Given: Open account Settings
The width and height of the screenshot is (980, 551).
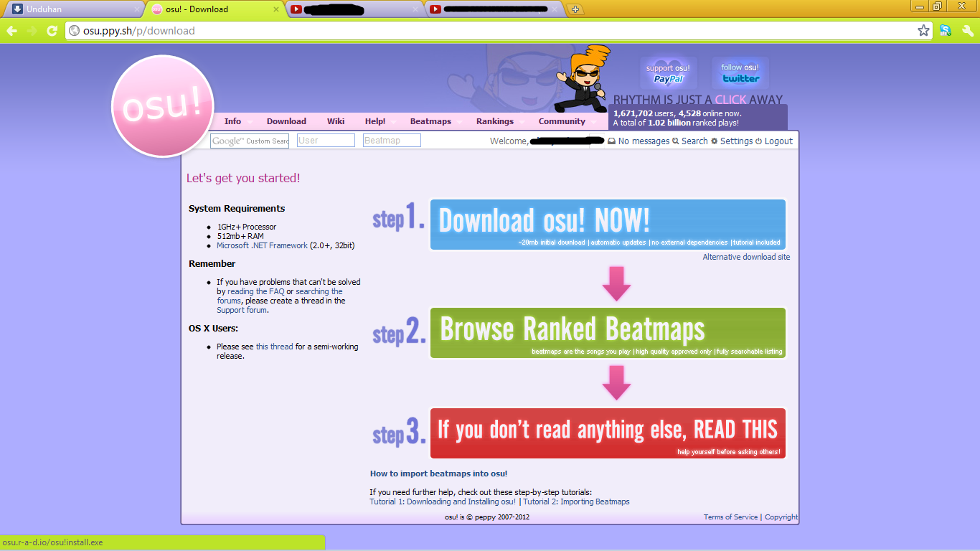Looking at the screenshot, I should (x=732, y=141).
